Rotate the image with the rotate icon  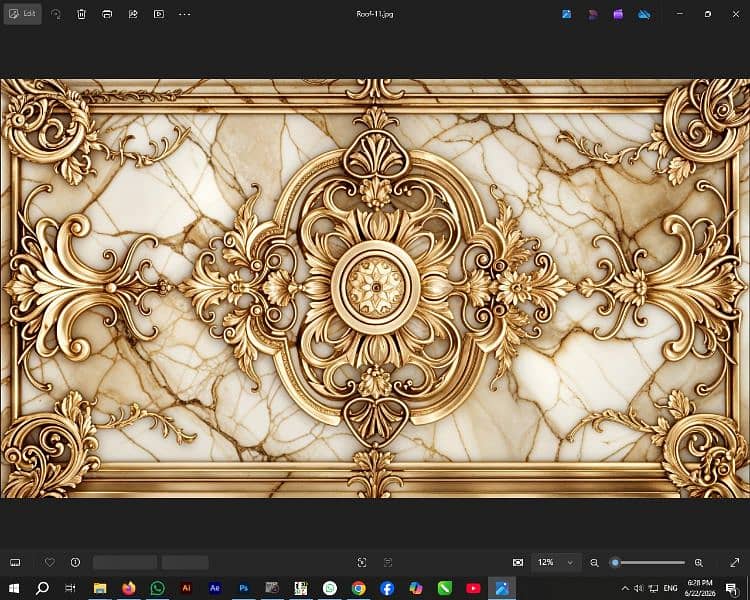[56, 14]
